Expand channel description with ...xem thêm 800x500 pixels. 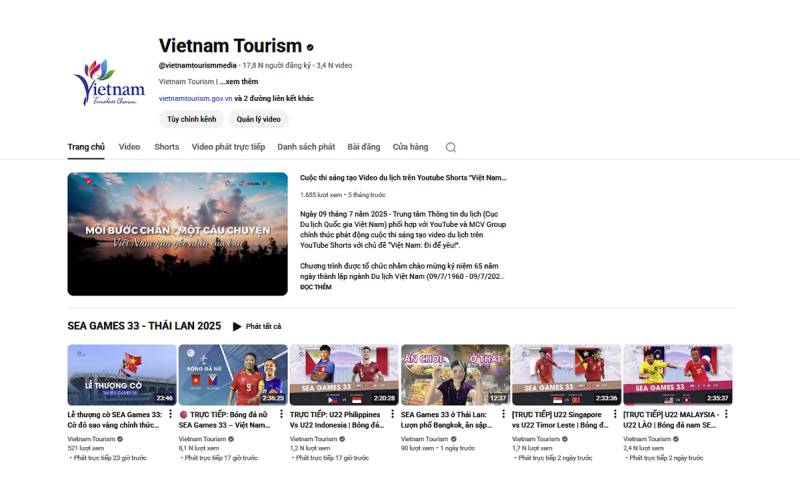click(239, 82)
